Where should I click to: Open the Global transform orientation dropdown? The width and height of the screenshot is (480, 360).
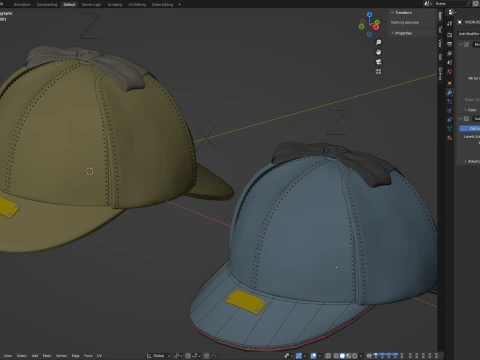pos(159,356)
